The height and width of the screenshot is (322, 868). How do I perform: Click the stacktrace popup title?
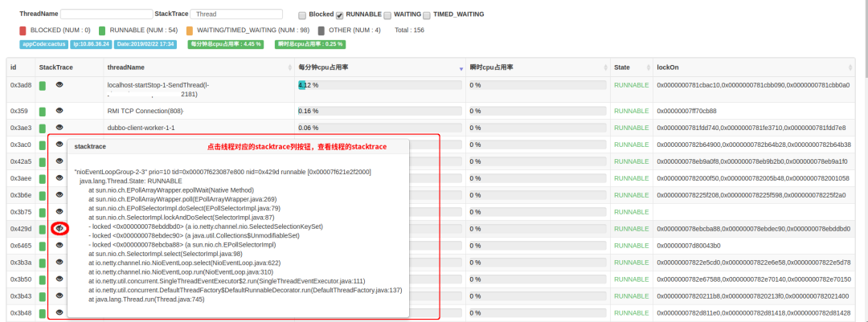click(x=90, y=147)
